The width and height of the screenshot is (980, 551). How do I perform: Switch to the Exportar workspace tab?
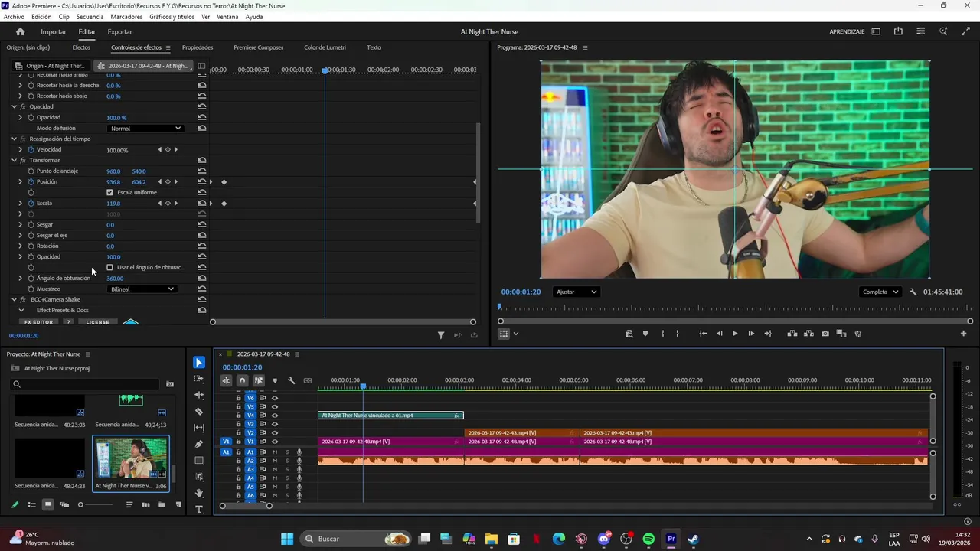[119, 31]
